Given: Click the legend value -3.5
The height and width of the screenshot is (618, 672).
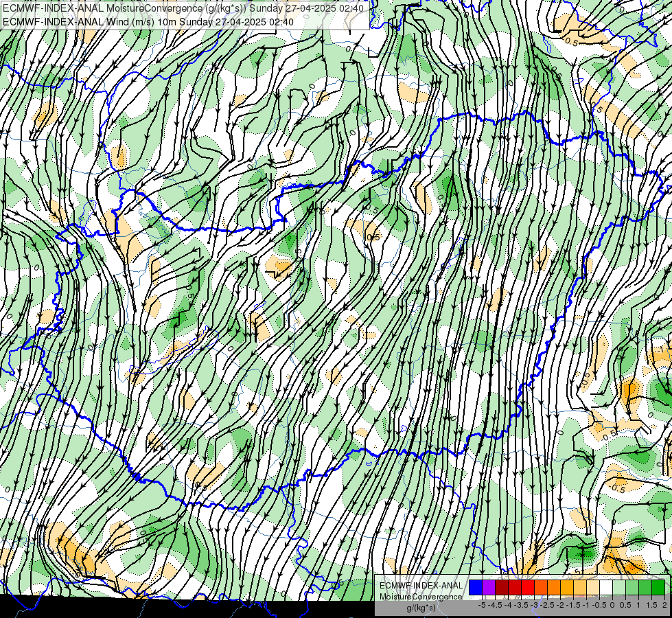Looking at the screenshot, I should (522, 605).
